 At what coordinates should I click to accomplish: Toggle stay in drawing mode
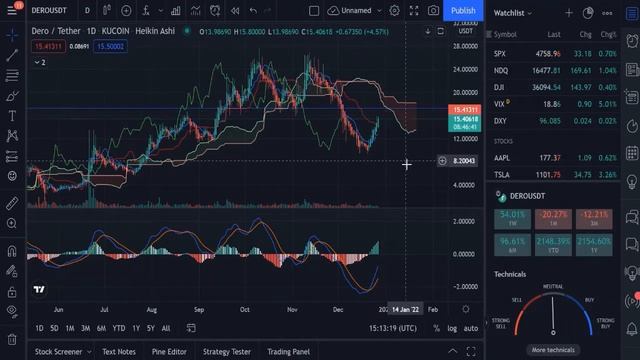(12, 271)
